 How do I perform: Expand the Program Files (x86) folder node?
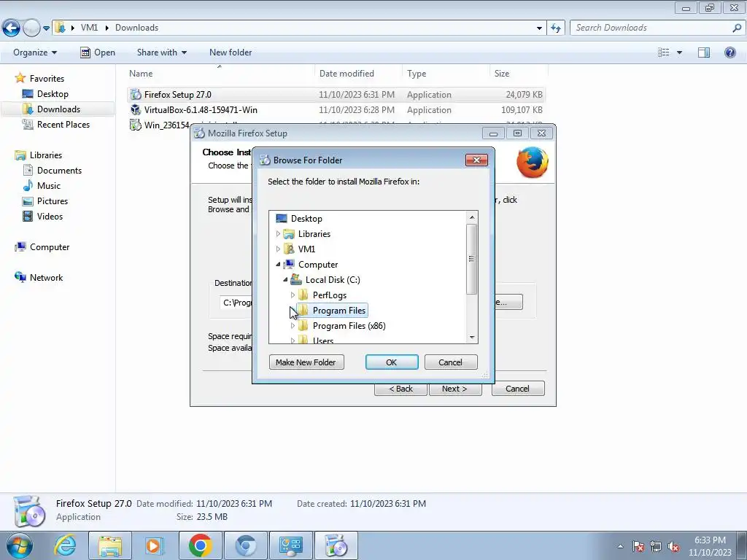tap(293, 326)
